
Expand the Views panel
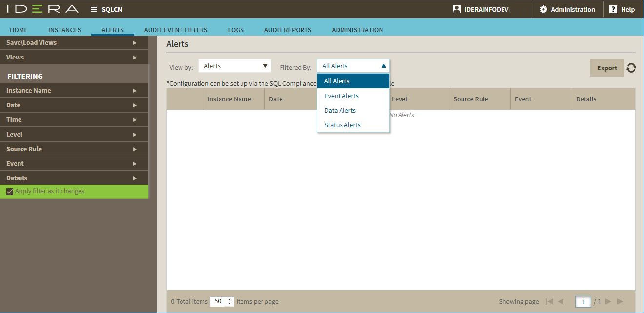tap(74, 57)
